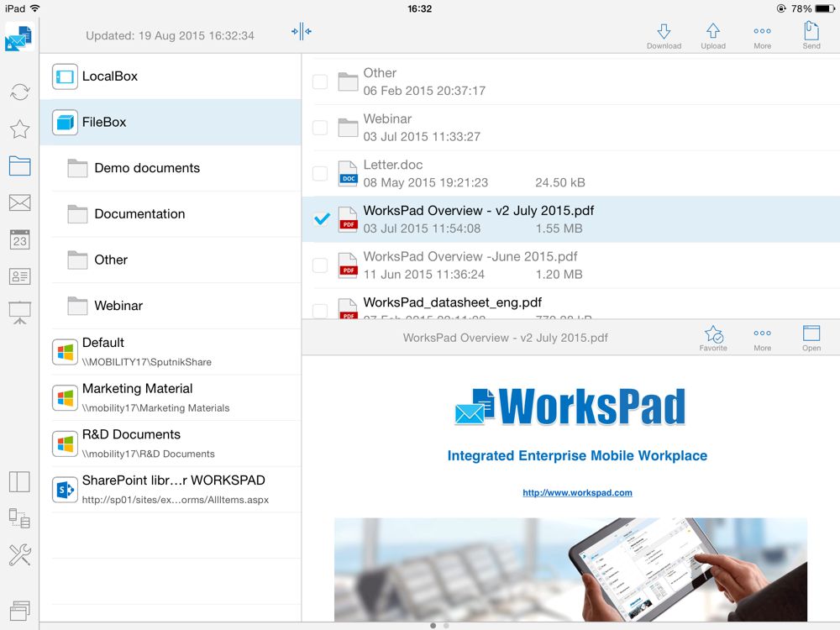Select the WorksPad_datasheet_eng.pdf file name

coord(453,302)
